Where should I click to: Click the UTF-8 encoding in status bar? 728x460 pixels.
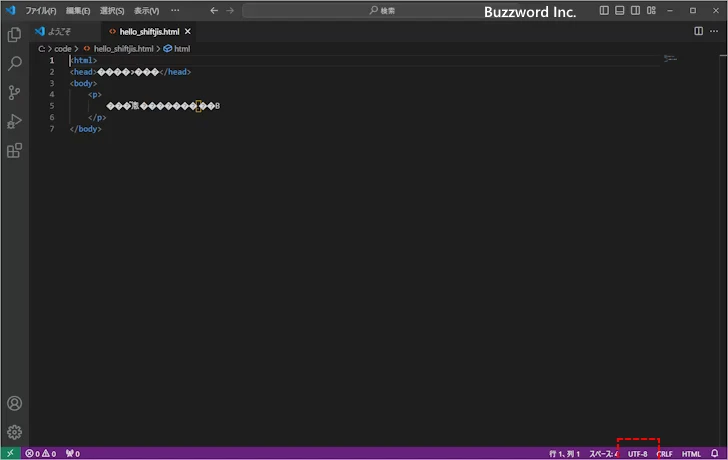(x=637, y=454)
